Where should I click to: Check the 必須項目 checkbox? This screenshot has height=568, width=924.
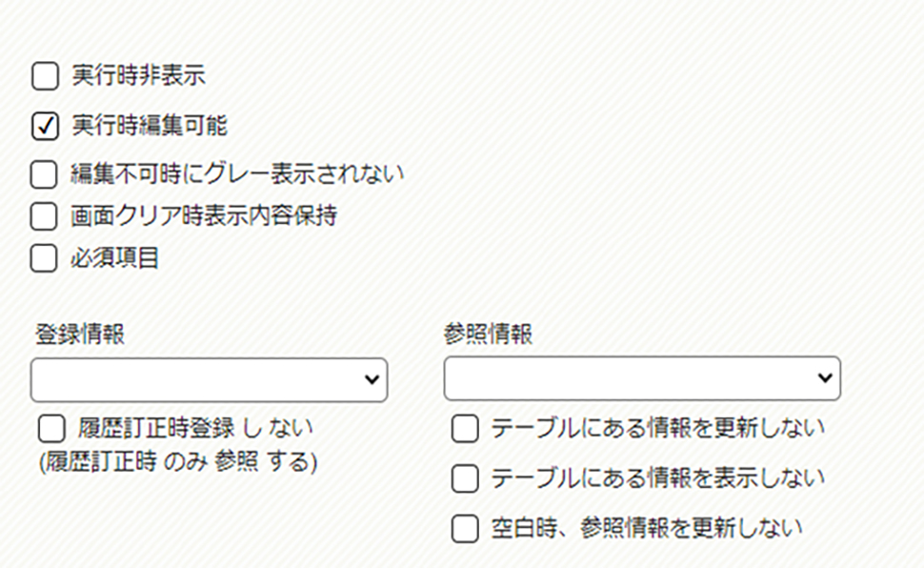pyautogui.click(x=44, y=258)
